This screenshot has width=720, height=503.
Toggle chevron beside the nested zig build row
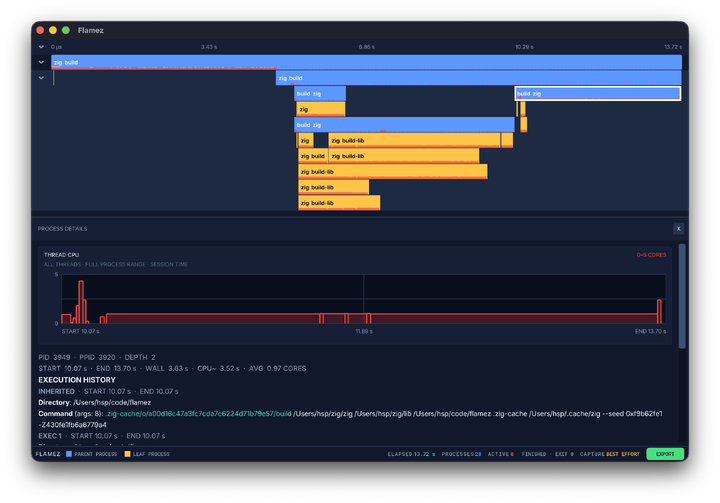[x=41, y=78]
